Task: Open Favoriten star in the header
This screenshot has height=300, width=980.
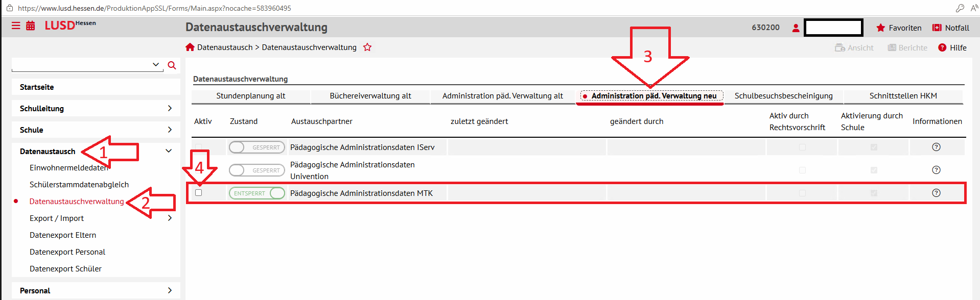Action: tap(880, 28)
